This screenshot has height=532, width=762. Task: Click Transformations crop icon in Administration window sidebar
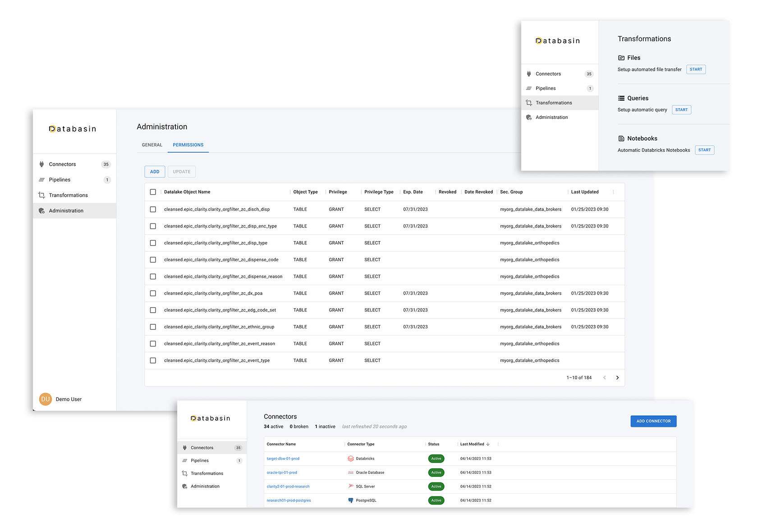(x=41, y=195)
